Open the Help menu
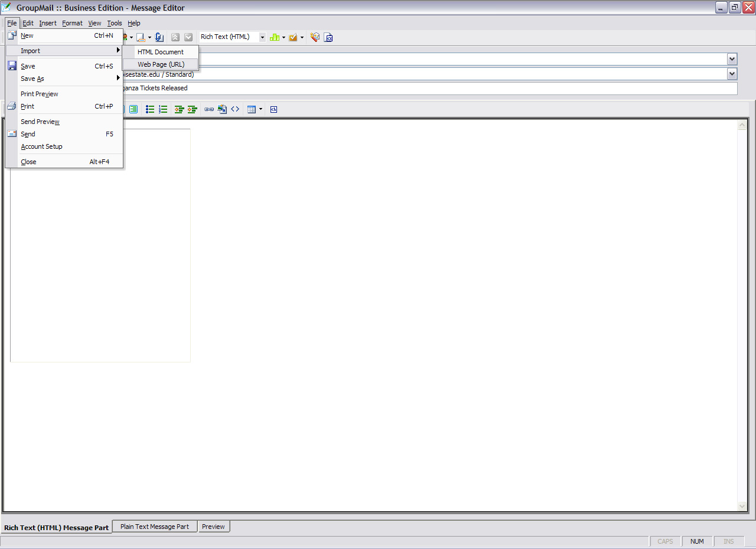Screen dimensions: 756x549 134,23
